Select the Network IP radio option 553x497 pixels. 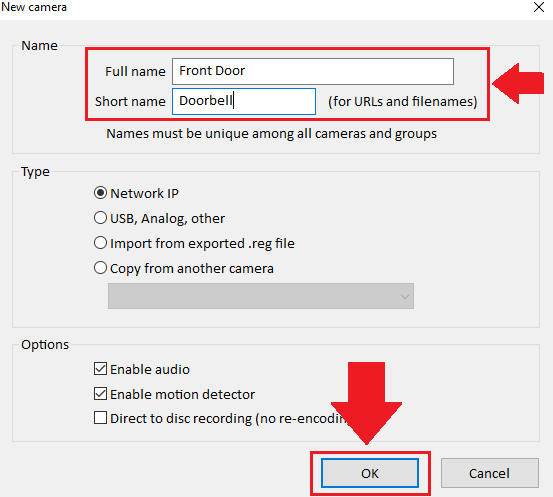(x=101, y=193)
